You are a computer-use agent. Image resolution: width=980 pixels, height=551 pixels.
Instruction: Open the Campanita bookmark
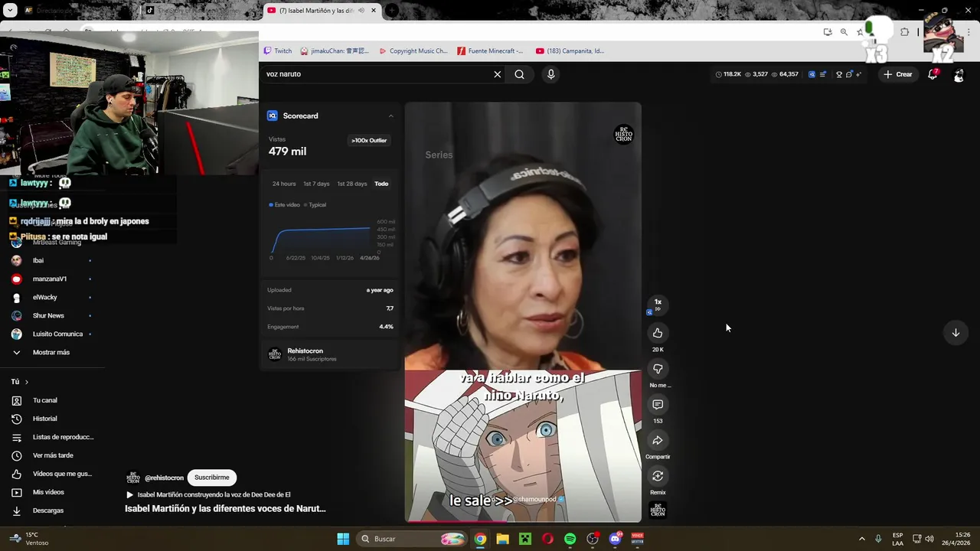tap(570, 51)
